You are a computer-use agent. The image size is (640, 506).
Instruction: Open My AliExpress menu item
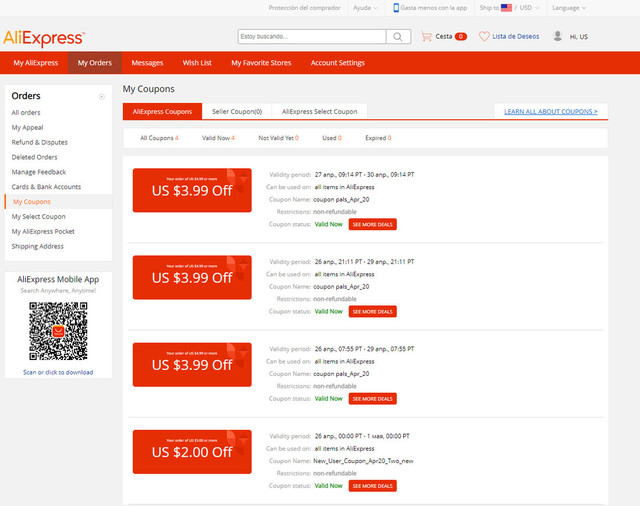[36, 63]
